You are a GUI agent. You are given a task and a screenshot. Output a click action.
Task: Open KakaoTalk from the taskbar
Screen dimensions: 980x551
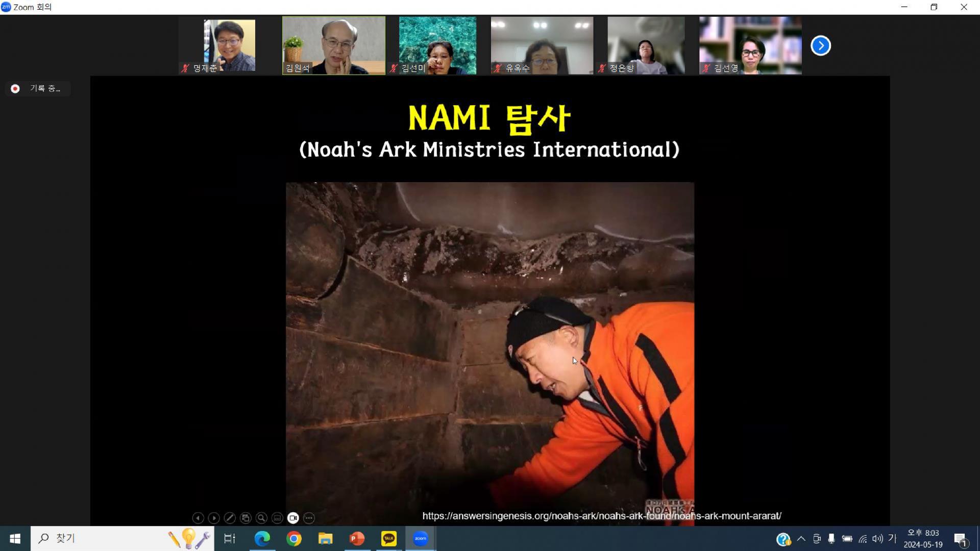click(389, 538)
